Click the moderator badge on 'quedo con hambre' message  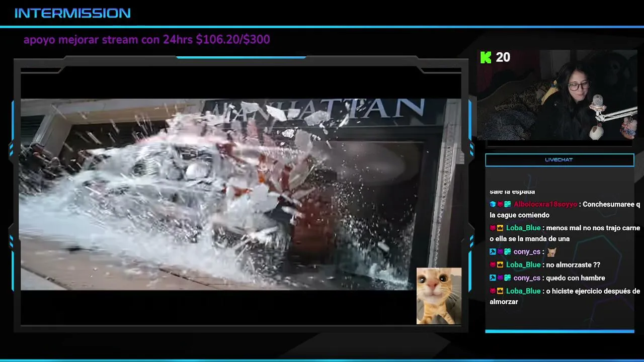(x=493, y=278)
